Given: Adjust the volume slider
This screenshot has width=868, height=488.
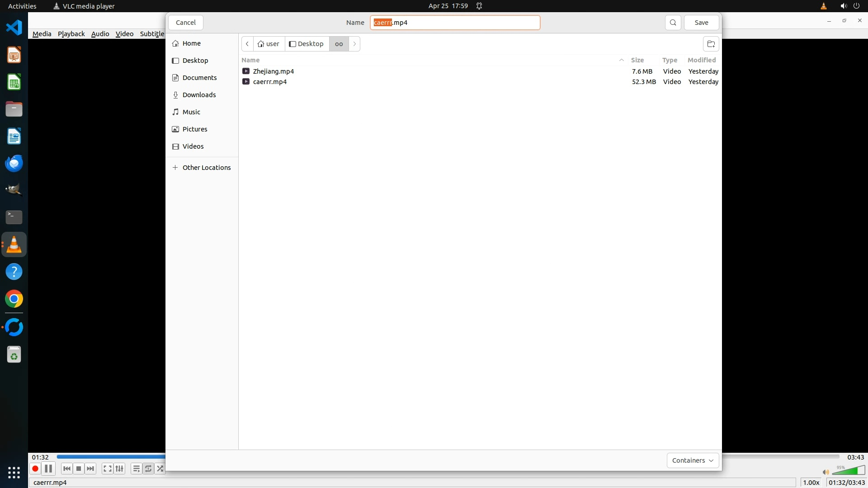Looking at the screenshot, I should (848, 471).
